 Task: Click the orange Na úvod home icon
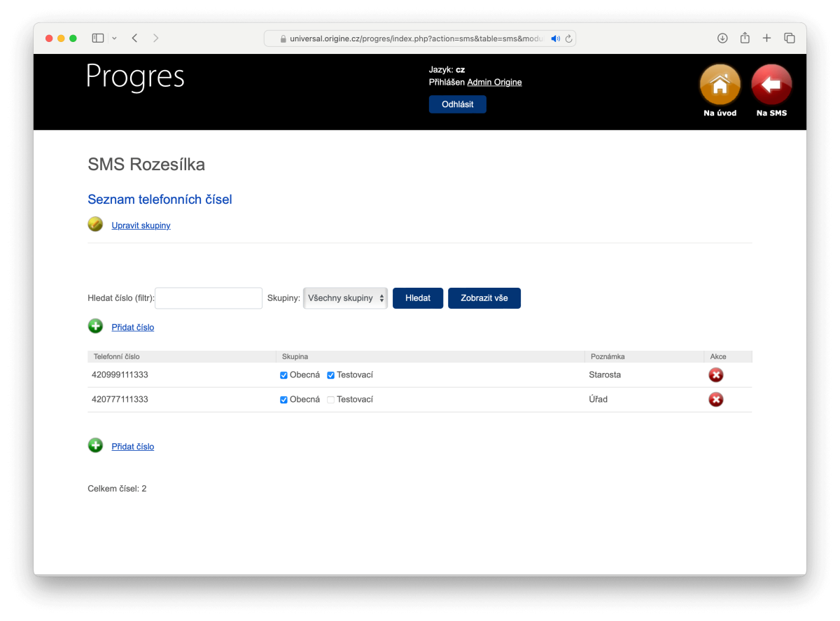pos(720,85)
